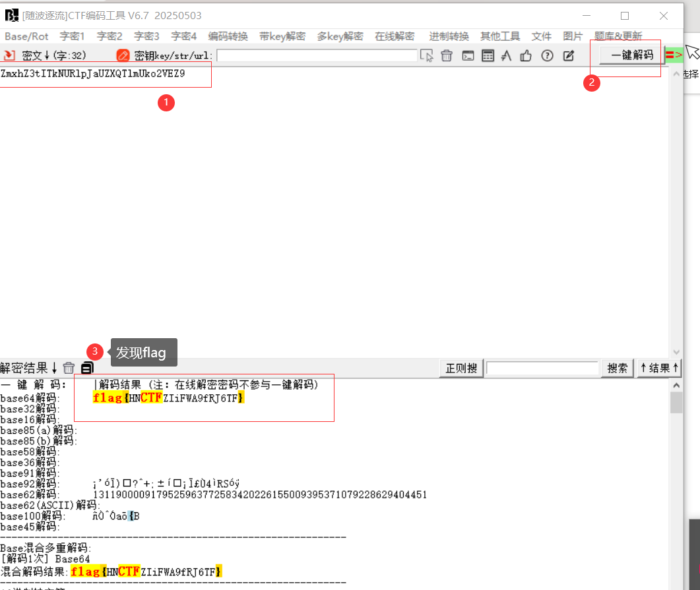The image size is (700, 590).
Task: Click scroll-down arrow of ciphertext area
Action: point(676,352)
